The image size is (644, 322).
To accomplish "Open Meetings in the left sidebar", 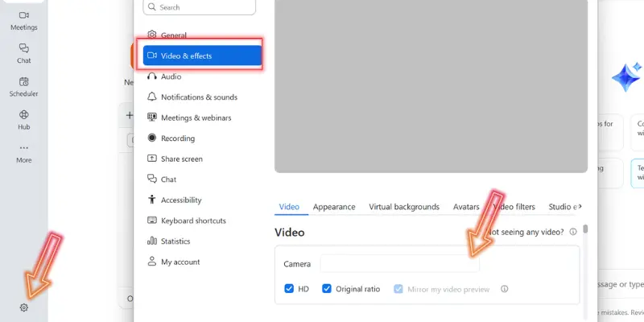I will (24, 21).
